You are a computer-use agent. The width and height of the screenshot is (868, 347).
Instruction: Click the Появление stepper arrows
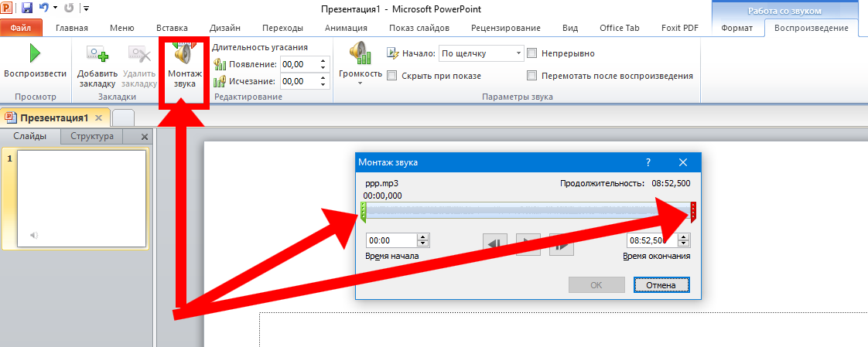[324, 64]
